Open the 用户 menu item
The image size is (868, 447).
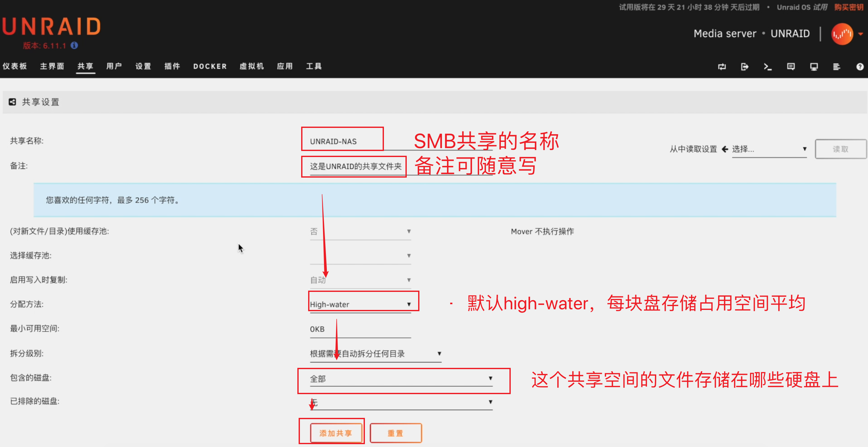coord(114,66)
